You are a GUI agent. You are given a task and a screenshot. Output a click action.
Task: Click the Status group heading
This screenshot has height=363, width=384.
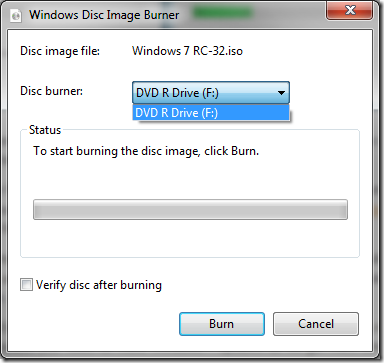pos(45,130)
